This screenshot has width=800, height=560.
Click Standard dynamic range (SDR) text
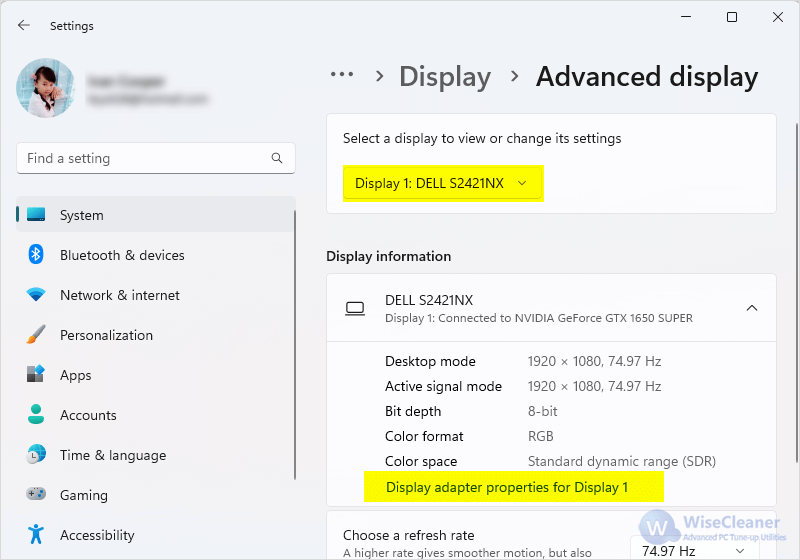click(621, 461)
